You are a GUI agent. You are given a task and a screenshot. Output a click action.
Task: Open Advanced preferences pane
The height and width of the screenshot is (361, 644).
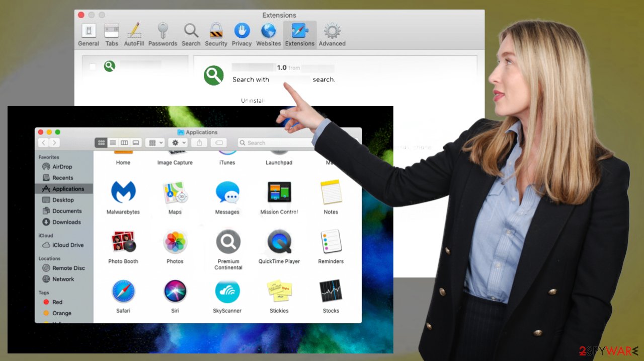(332, 35)
